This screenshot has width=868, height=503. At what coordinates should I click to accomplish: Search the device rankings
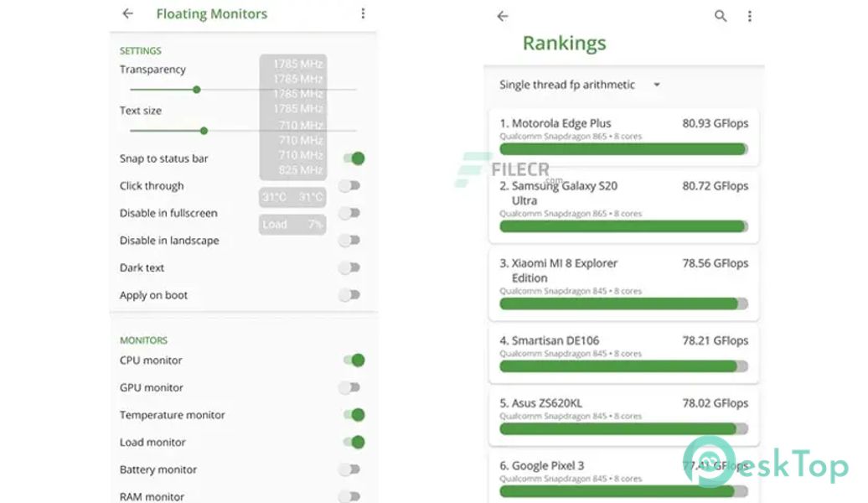(721, 16)
